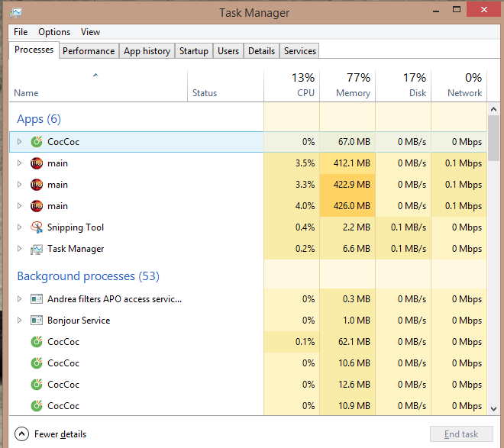
Task: Click the 3.5% CPU cell
Action: click(x=292, y=163)
